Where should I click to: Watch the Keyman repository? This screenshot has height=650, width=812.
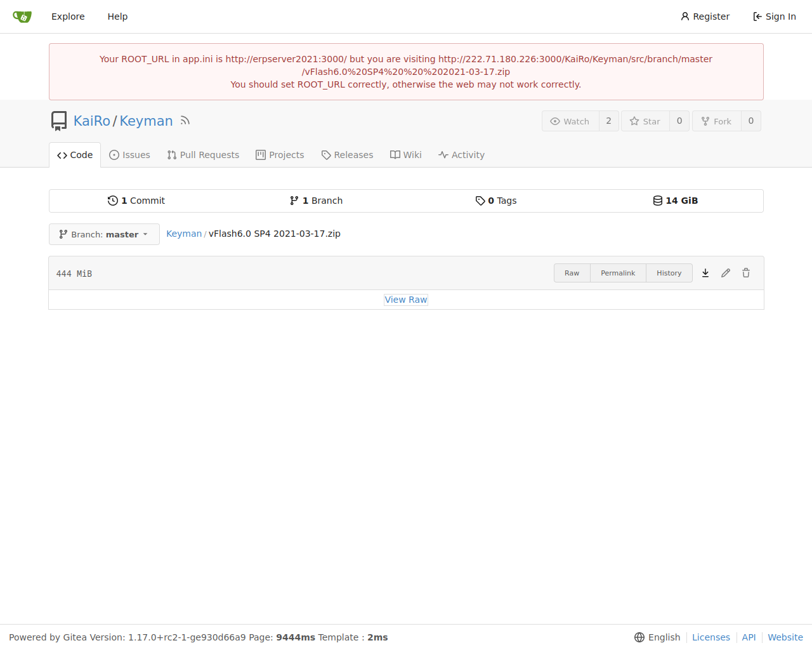[x=570, y=121]
